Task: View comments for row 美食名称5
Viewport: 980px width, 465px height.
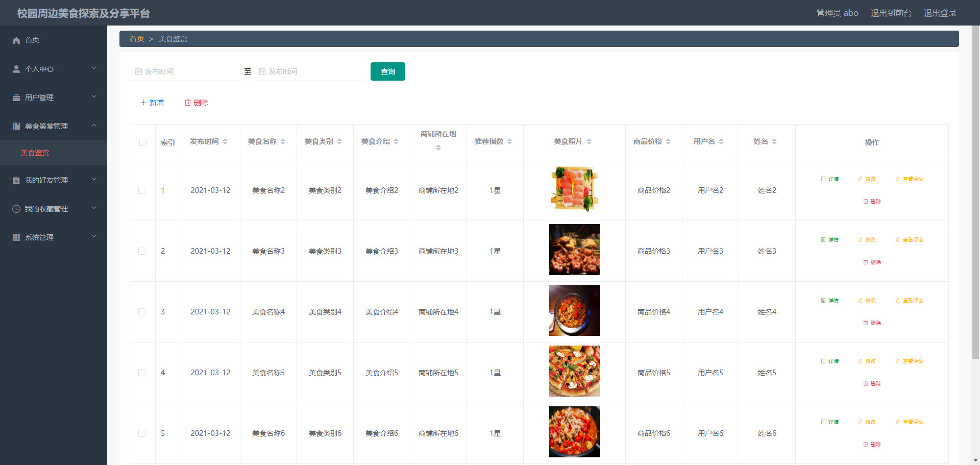Action: pyautogui.click(x=909, y=361)
